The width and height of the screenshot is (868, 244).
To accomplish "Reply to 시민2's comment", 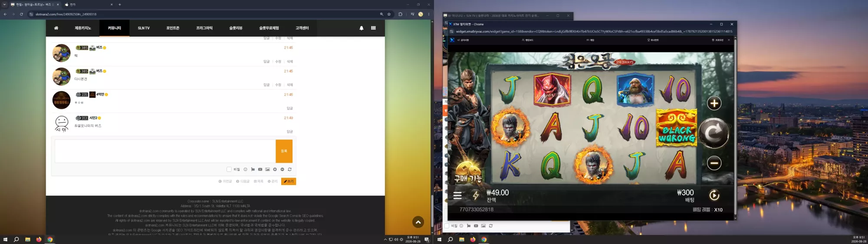I will coord(289,132).
